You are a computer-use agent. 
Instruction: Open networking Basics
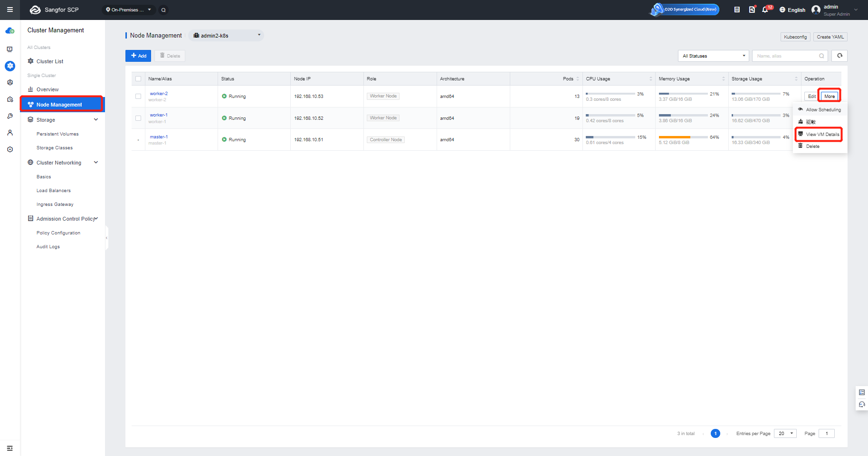[x=44, y=177]
